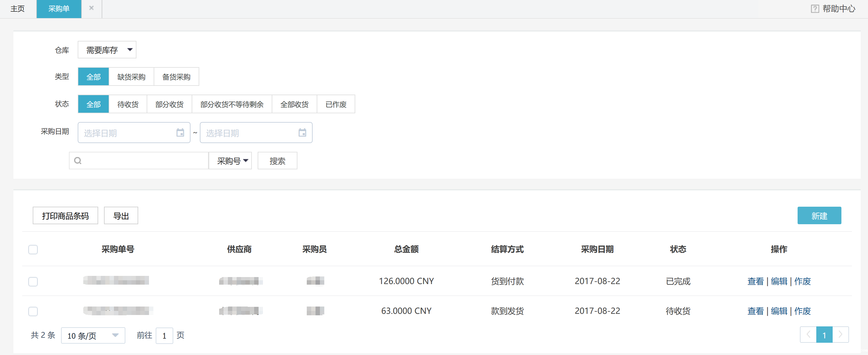Image resolution: width=868 pixels, height=355 pixels.
Task: Open 帮助中心 via the question mark icon
Action: coord(815,8)
